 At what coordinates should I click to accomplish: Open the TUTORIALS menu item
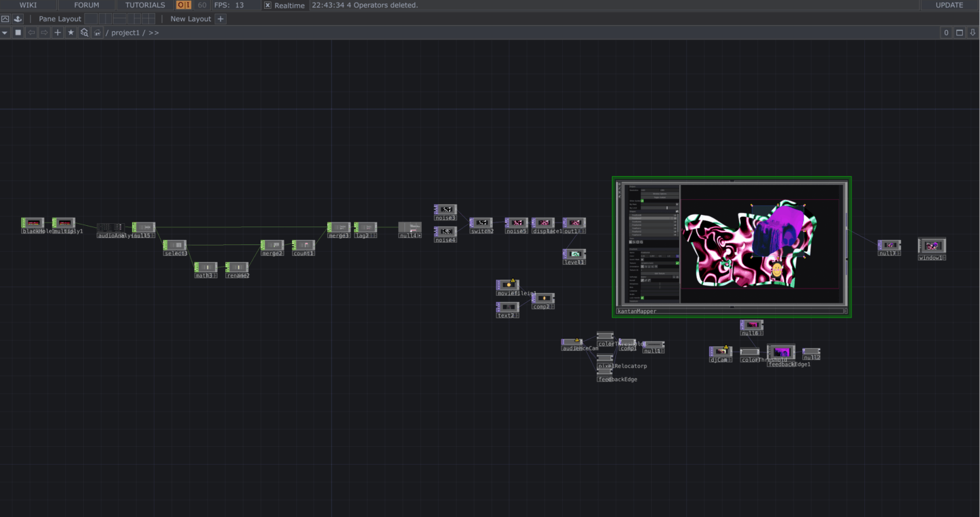click(x=145, y=5)
